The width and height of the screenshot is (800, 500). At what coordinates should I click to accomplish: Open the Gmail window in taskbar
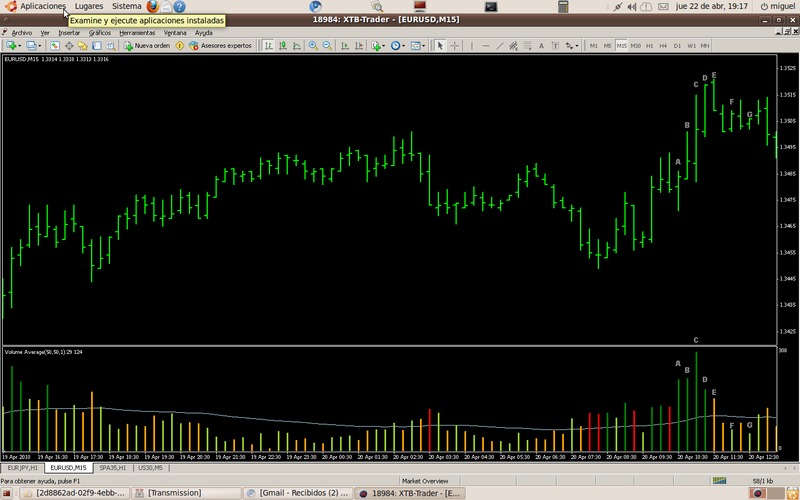[x=300, y=493]
